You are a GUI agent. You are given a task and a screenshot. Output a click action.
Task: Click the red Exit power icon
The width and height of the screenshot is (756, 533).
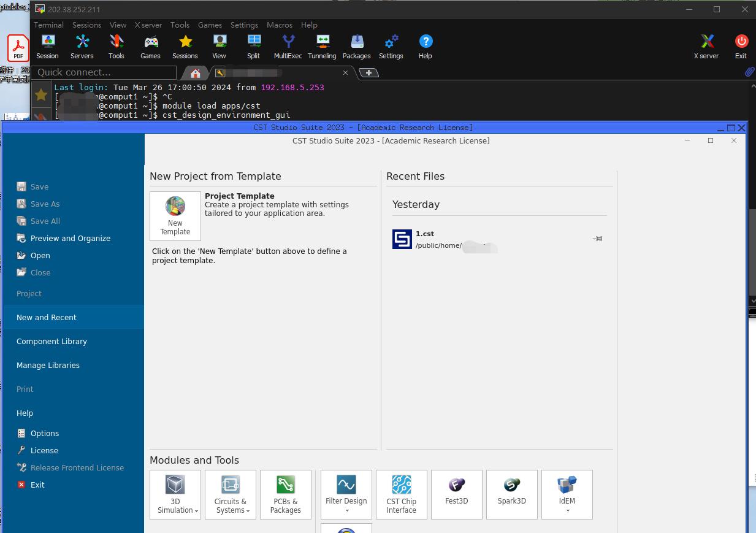pyautogui.click(x=741, y=47)
